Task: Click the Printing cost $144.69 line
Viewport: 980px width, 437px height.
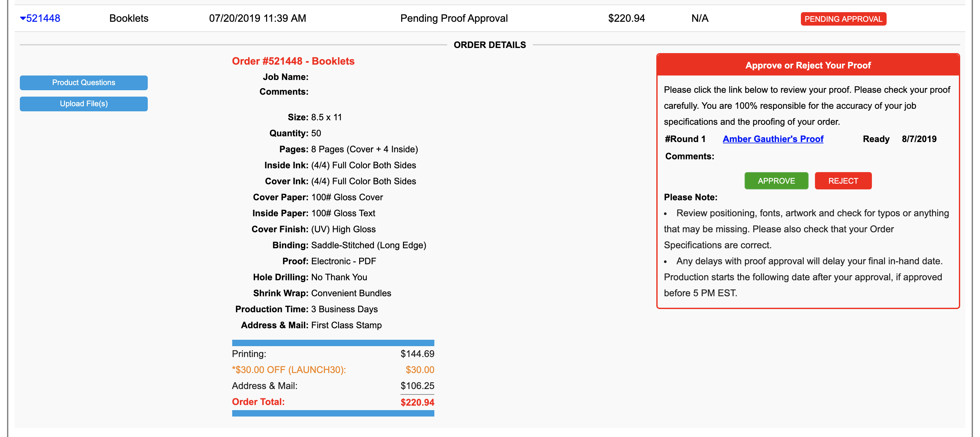Action: pos(417,354)
